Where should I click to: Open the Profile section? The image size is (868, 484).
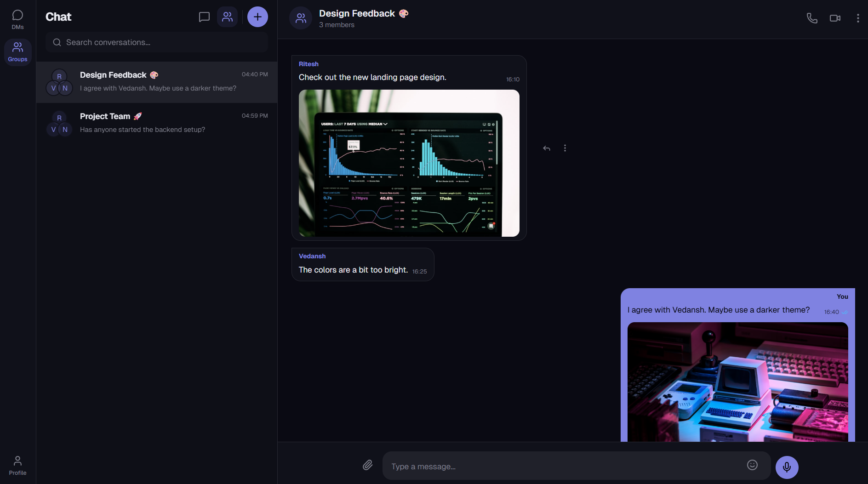click(17, 465)
